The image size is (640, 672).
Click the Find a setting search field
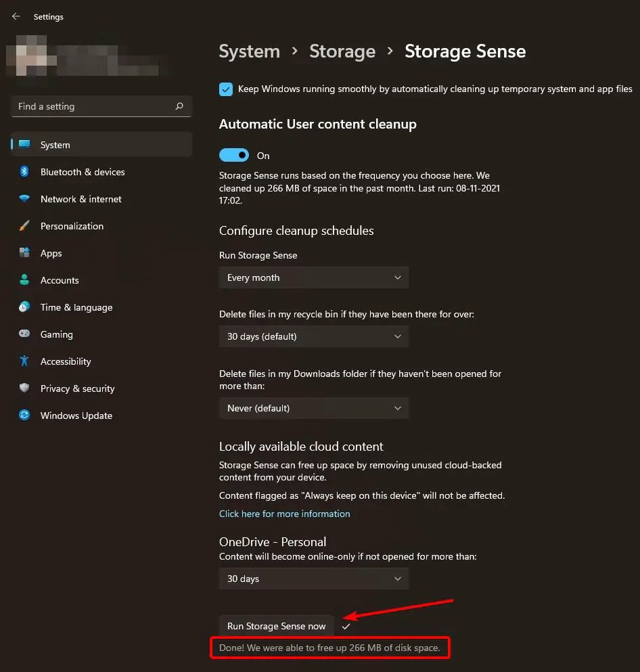[101, 106]
